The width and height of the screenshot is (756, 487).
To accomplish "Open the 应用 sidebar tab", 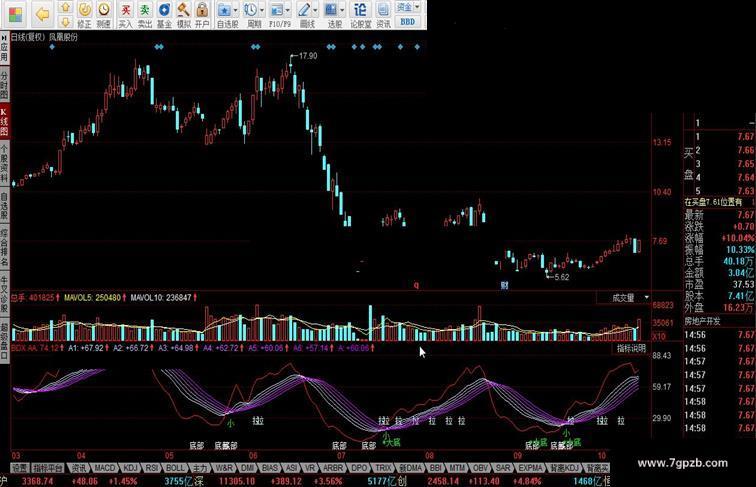I will 4,48.
